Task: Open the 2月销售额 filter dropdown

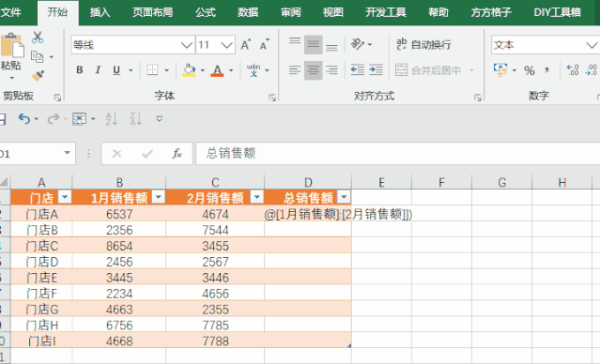Action: pos(256,197)
